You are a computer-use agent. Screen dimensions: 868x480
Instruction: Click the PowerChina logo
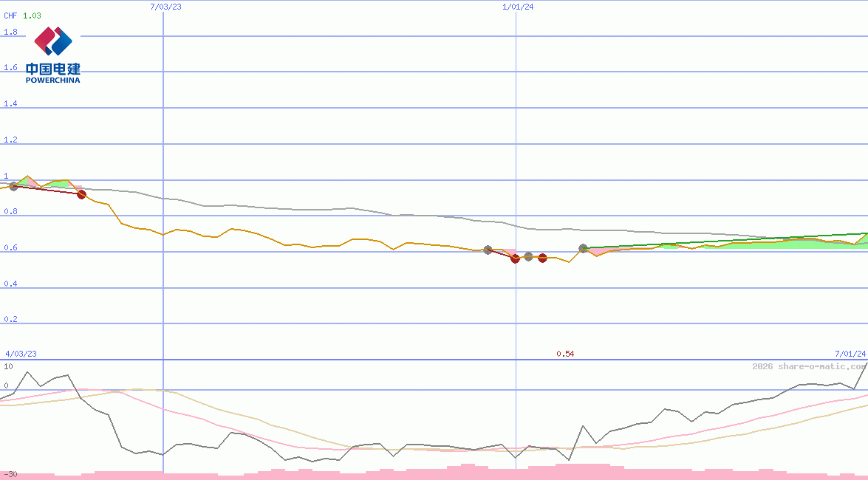click(52, 54)
